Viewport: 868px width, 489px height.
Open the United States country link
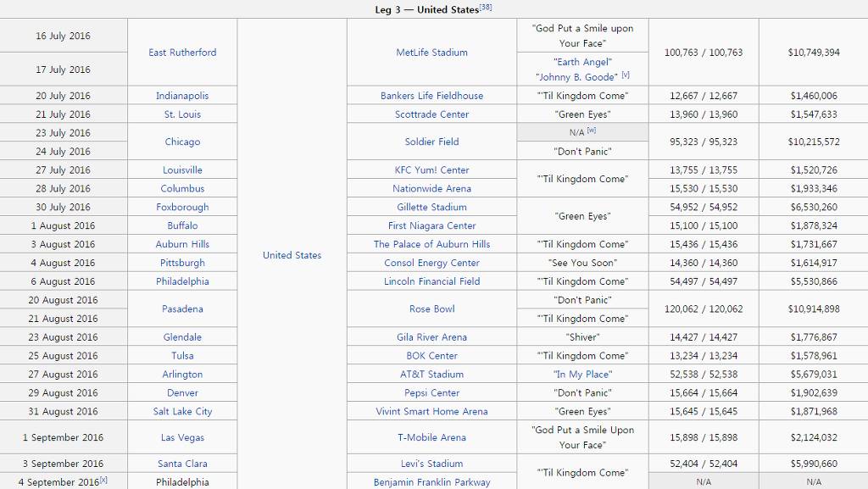pyautogui.click(x=292, y=255)
